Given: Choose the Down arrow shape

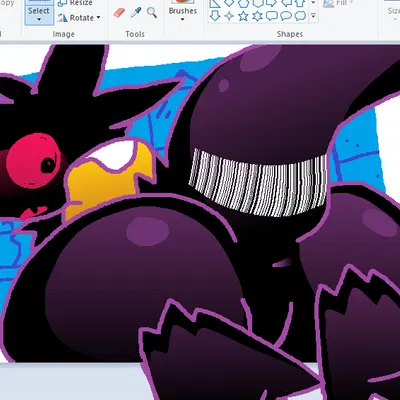Looking at the screenshot, I should pos(215,15).
